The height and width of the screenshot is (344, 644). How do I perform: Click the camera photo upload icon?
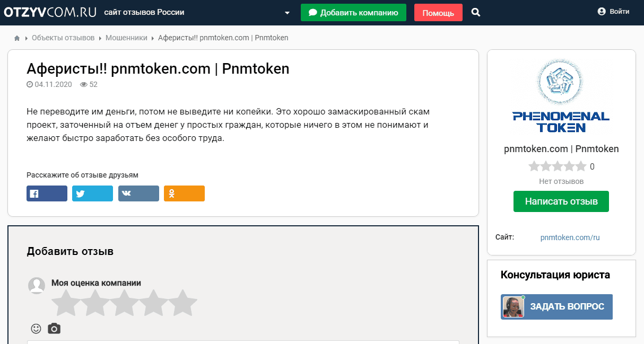pos(54,329)
